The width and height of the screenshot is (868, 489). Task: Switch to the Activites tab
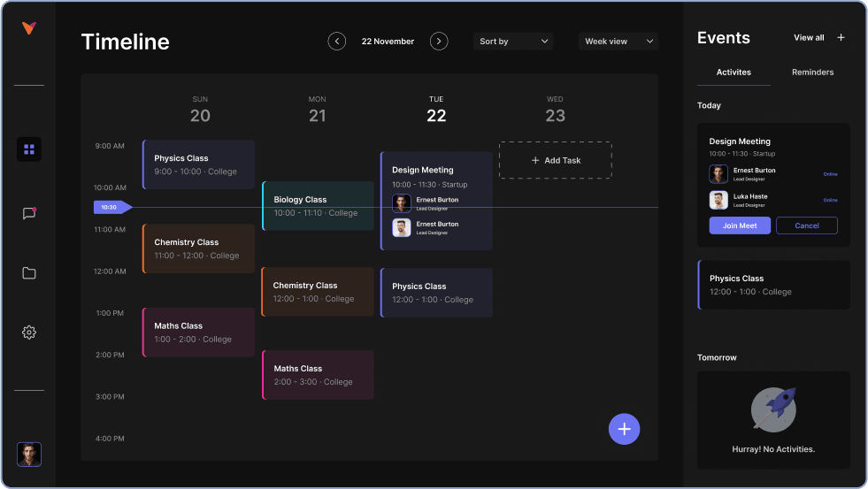point(734,73)
